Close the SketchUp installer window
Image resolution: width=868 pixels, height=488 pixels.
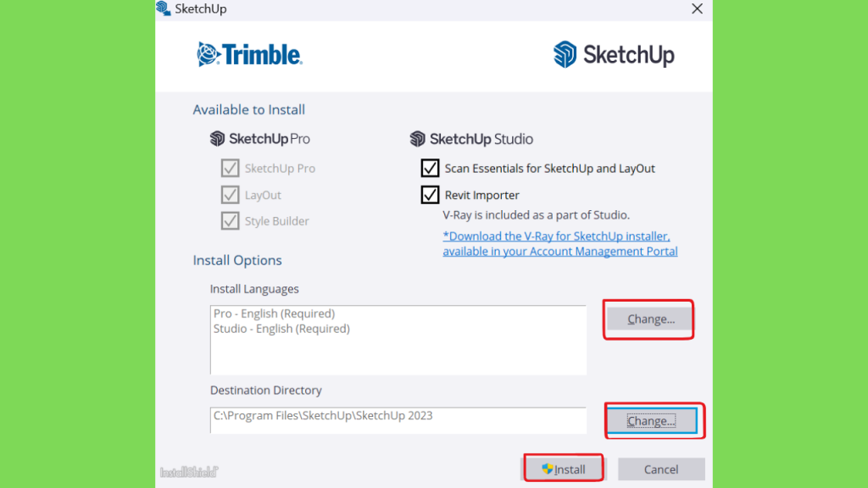pyautogui.click(x=697, y=8)
